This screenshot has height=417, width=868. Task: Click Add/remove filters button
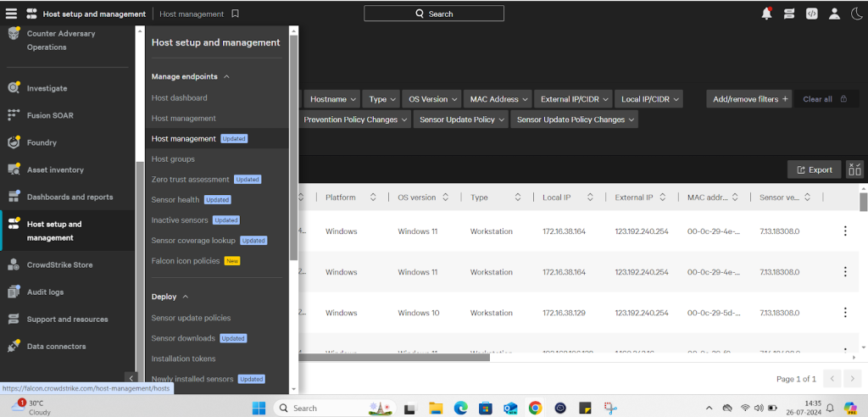click(x=749, y=99)
